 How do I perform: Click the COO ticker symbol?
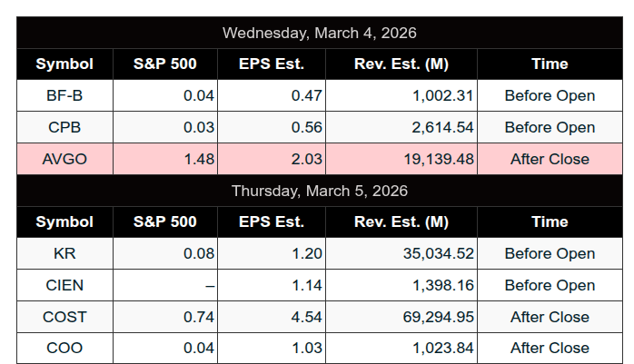coord(64,348)
